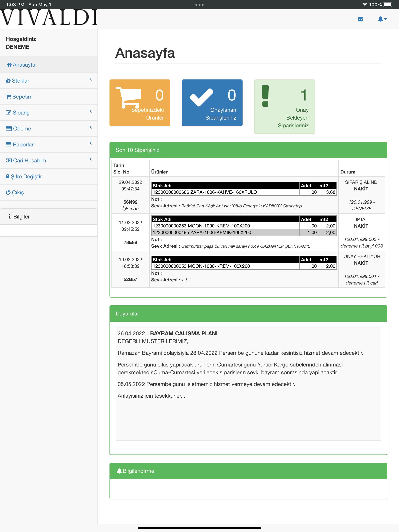399x532 pixels.
Task: Click the bell icon in Bilgilendirme header
Action: [119, 471]
